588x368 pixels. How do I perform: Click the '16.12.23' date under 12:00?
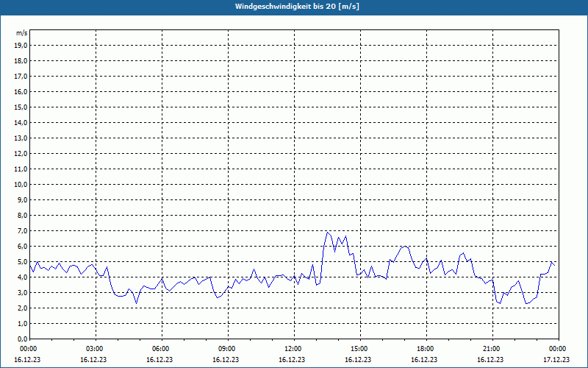coord(292,359)
